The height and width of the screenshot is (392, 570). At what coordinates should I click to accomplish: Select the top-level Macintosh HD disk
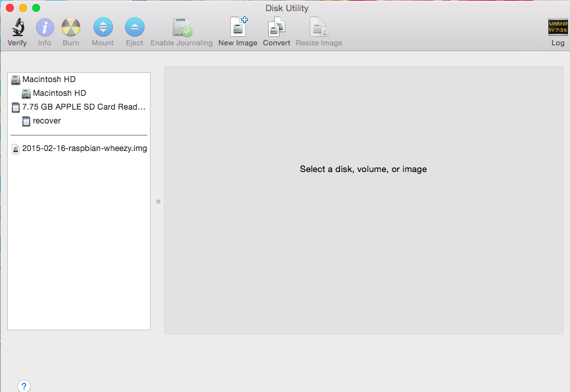point(49,79)
